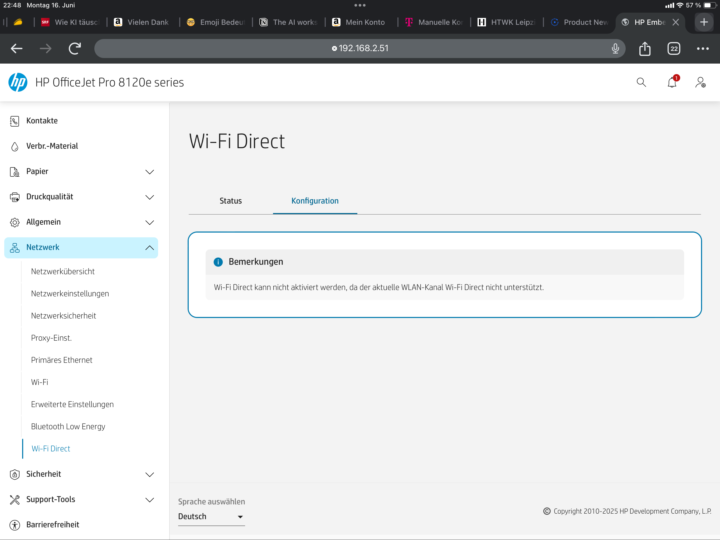720x540 pixels.
Task: Tap the browser back arrow
Action: click(16, 48)
